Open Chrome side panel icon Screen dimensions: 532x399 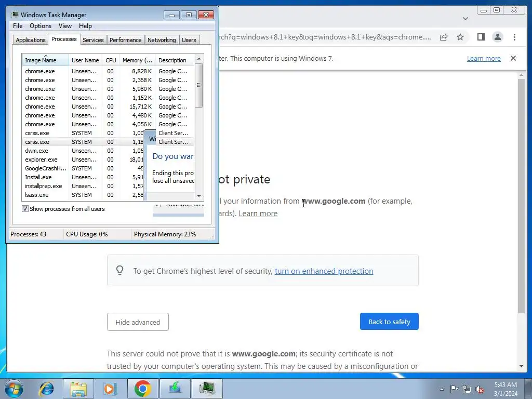click(481, 37)
